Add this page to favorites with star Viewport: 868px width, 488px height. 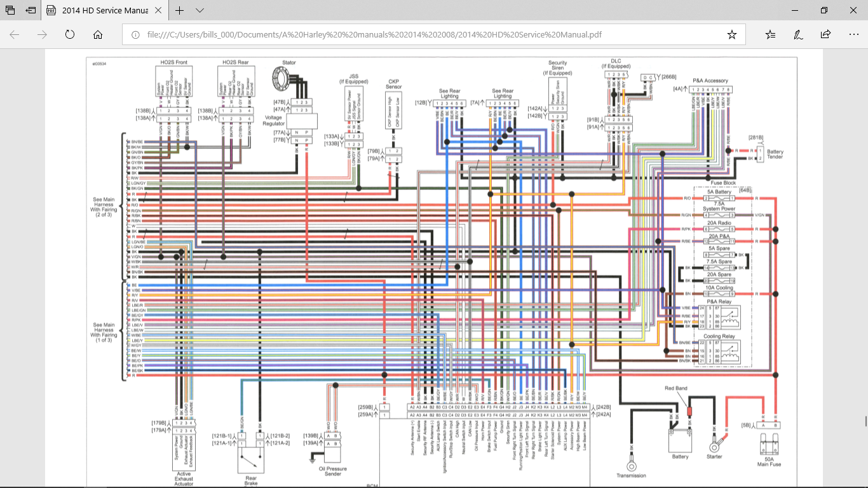[732, 35]
